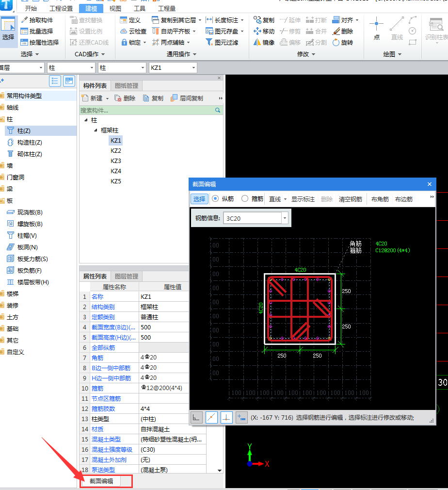The image size is (448, 490).
Task: Click the 镜像 mirror tool
Action: (264, 43)
